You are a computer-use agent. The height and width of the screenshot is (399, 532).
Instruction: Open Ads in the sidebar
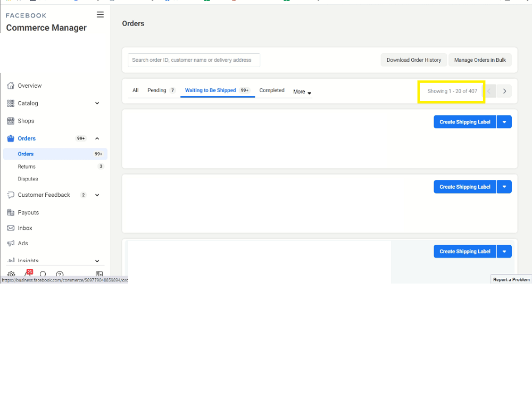coord(23,243)
